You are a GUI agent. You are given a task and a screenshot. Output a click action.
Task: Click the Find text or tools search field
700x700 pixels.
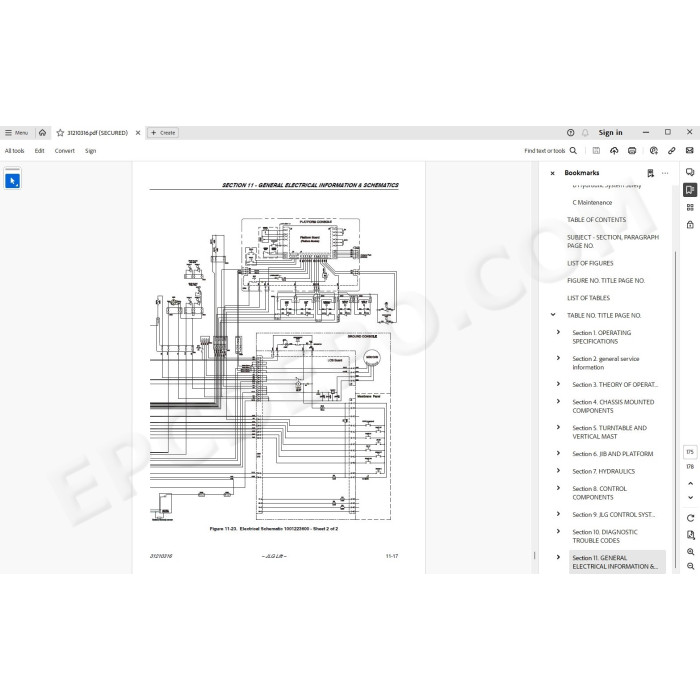pos(545,151)
